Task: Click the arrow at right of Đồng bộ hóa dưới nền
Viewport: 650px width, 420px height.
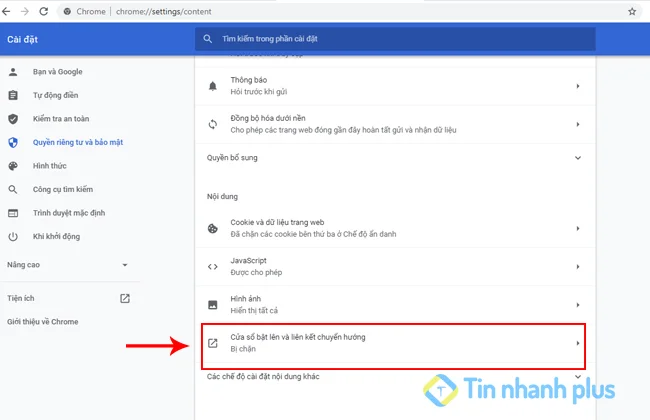Action: (578, 124)
